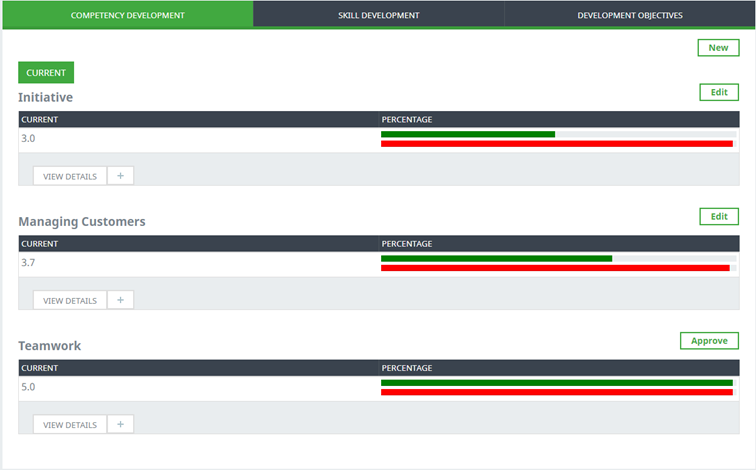Open the Competency Development tab
This screenshot has width=756, height=470.
(127, 15)
